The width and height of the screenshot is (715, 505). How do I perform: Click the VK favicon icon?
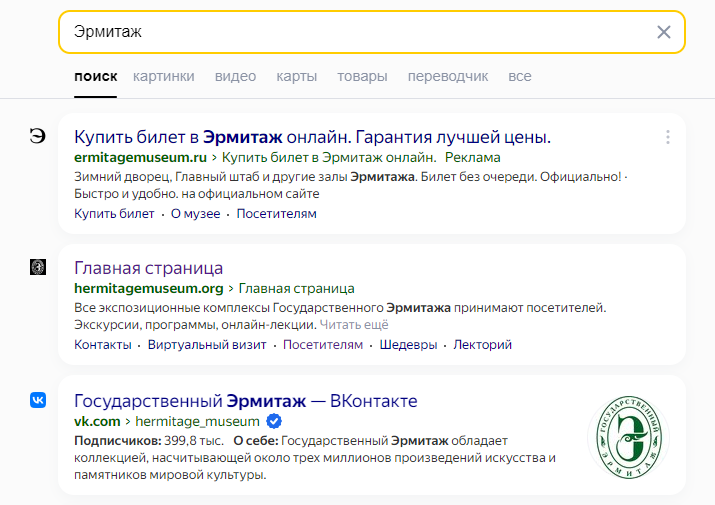(x=38, y=400)
